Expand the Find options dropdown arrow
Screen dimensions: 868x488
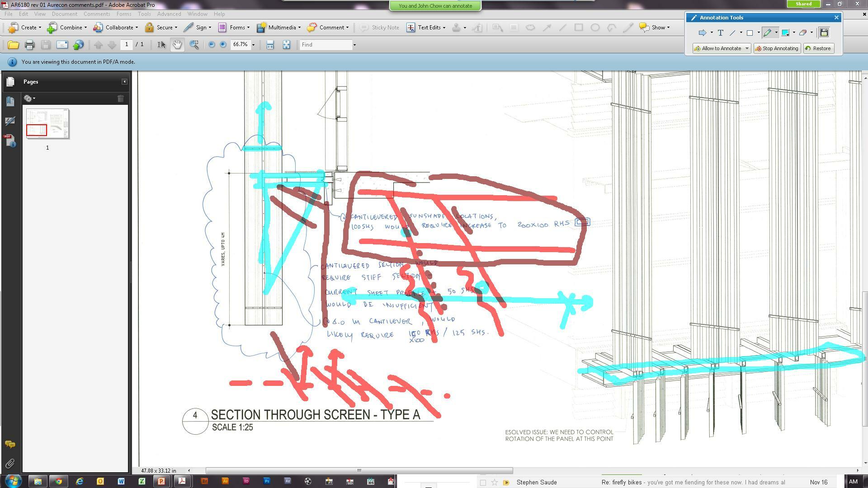[354, 45]
